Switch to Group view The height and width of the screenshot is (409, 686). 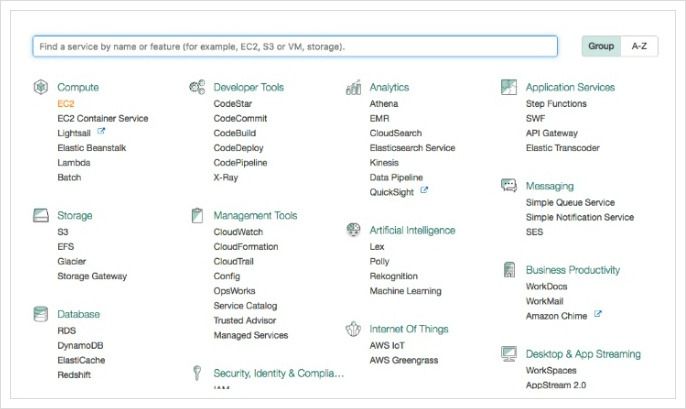(x=601, y=46)
